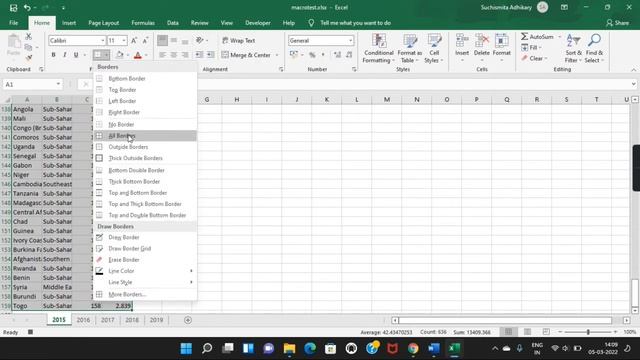Click the Fill button in Editing
The width and height of the screenshot is (640, 360).
531,48
